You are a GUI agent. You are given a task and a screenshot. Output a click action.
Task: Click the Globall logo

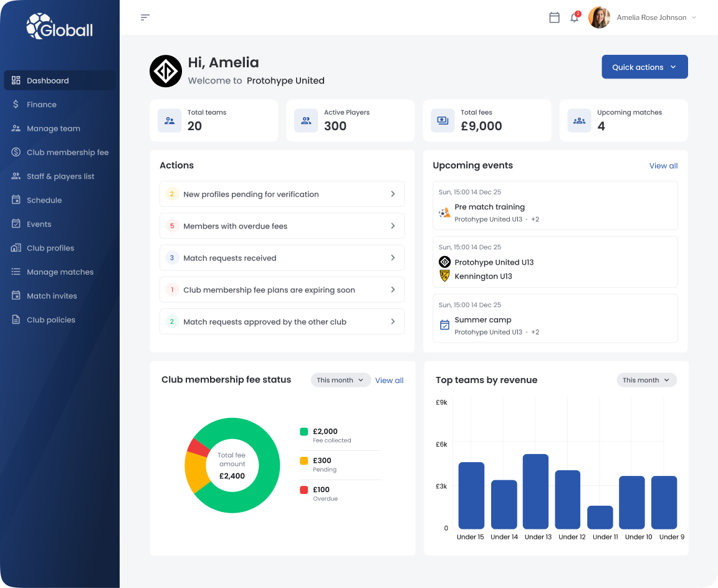coord(60,26)
